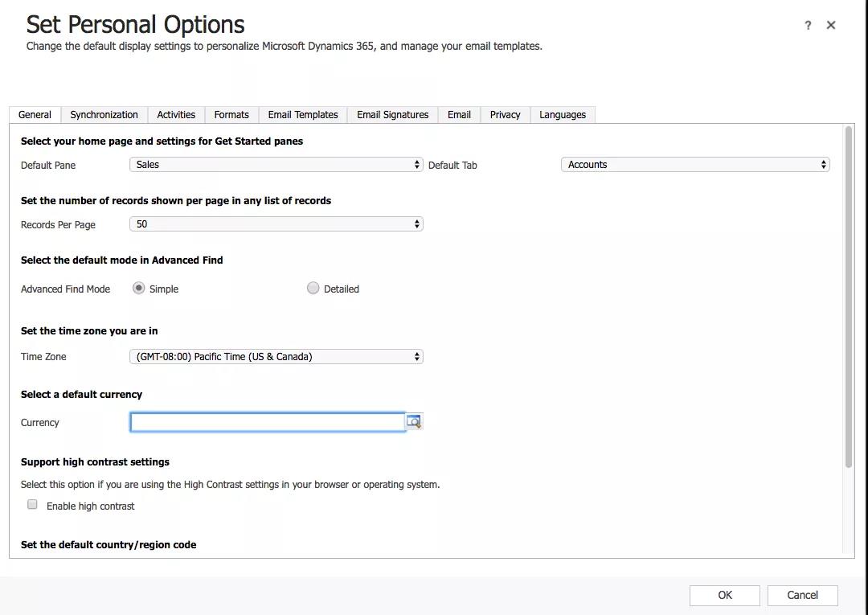Screen dimensions: 868x615
Task: Open the Default Pane dropdown
Action: 276,165
